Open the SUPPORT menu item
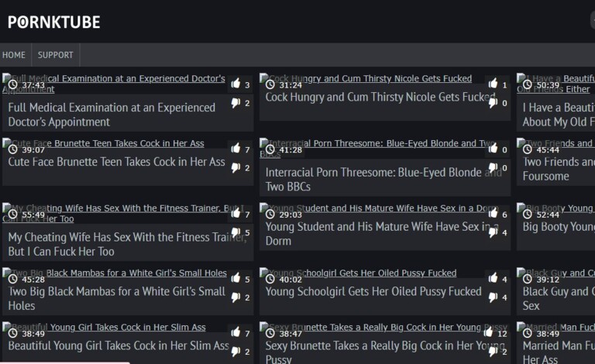The height and width of the screenshot is (364, 595). point(56,55)
